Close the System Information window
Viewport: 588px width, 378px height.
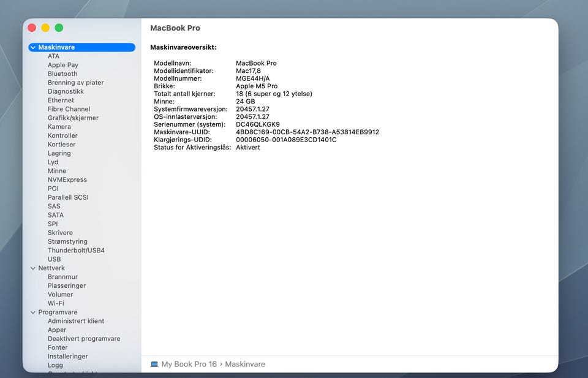pos(32,28)
